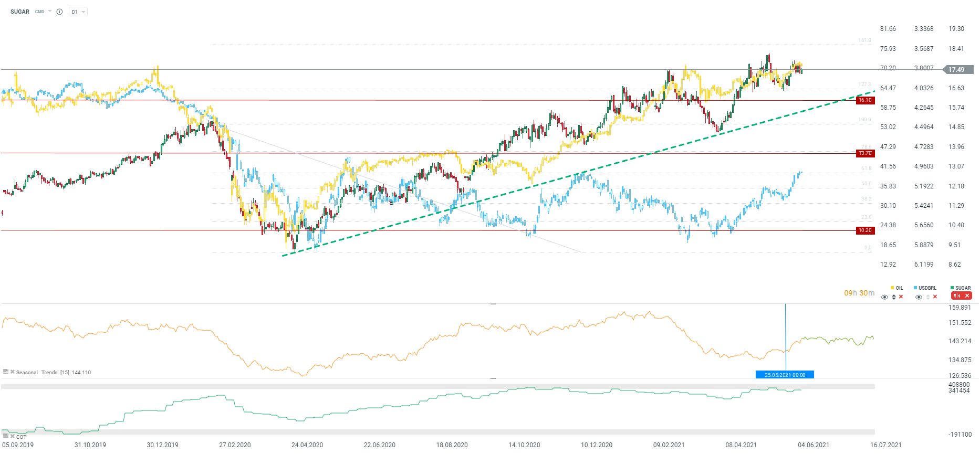Screen dimensions: 980x454
Task: Remove the USDBRL overlay with its red X
Action: point(935,297)
